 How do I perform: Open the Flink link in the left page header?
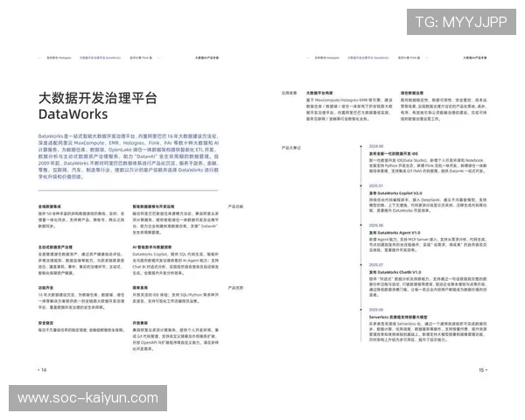coord(141,58)
